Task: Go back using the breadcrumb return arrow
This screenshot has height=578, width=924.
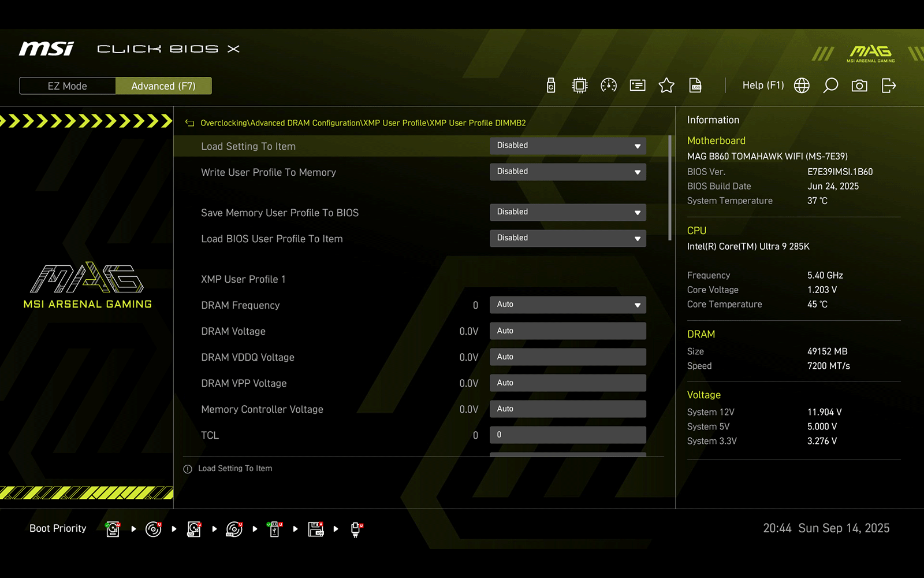Action: click(189, 123)
